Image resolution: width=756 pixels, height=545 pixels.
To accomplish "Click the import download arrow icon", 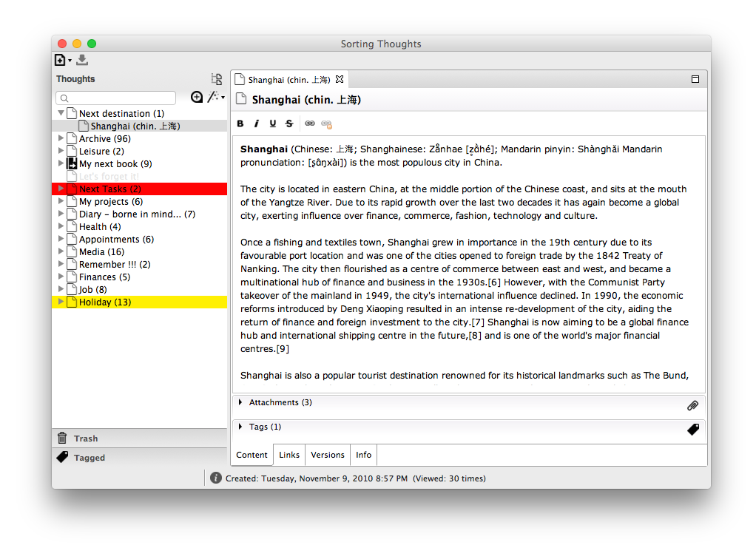I will [82, 60].
